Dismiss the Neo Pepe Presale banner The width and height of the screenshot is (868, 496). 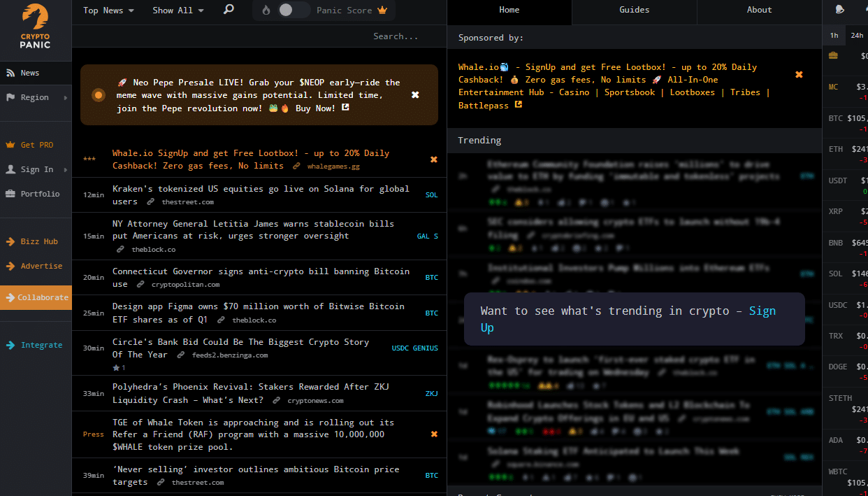click(x=415, y=94)
